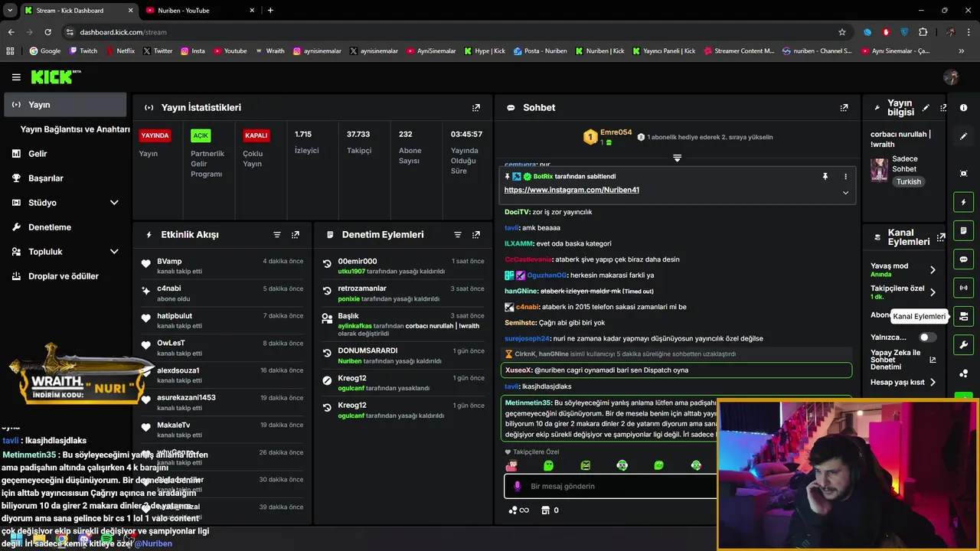Screen dimensions: 980x551
Task: Open Takipçilere özel settings arrow
Action: pyautogui.click(x=933, y=292)
